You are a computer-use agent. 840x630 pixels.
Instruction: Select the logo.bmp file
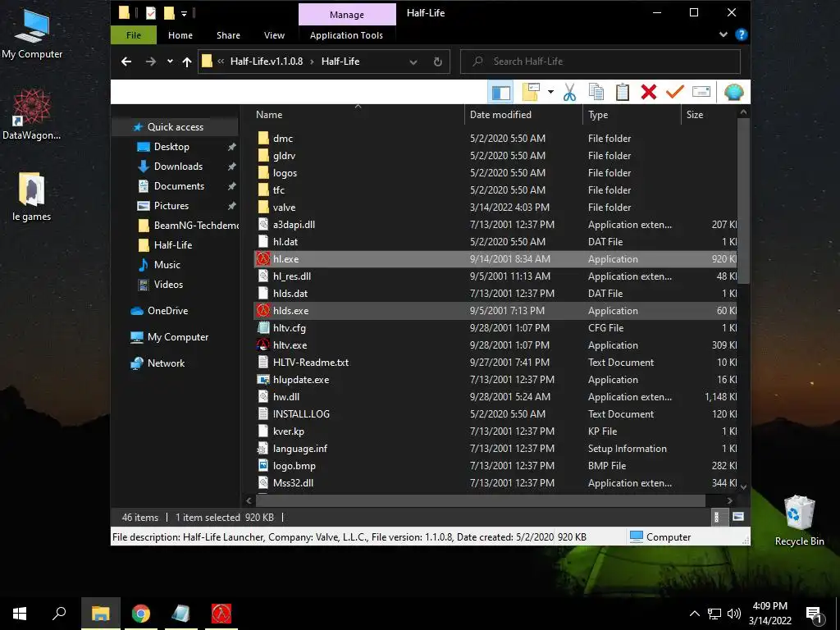(x=294, y=466)
